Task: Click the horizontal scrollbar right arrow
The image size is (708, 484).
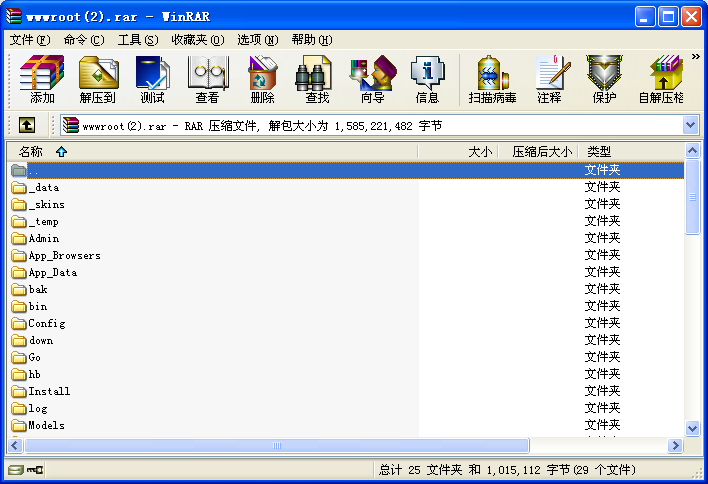Action: [675, 446]
